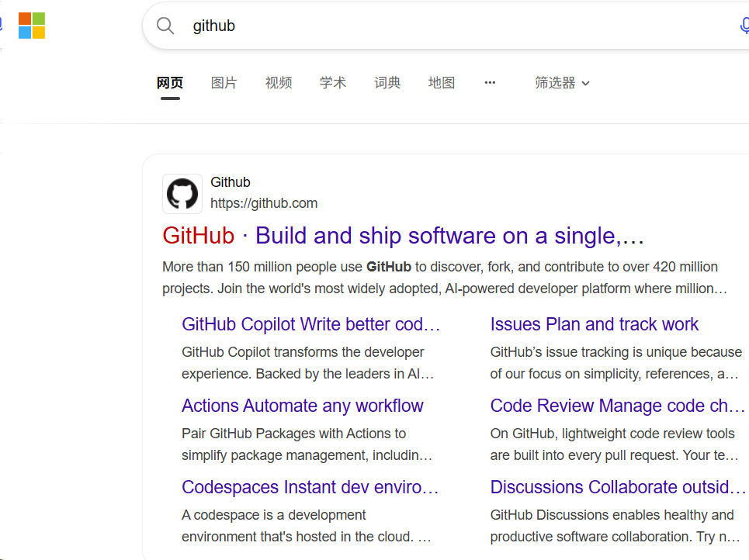Click the GitHub octocat favicon
This screenshot has width=749, height=560.
pos(182,194)
